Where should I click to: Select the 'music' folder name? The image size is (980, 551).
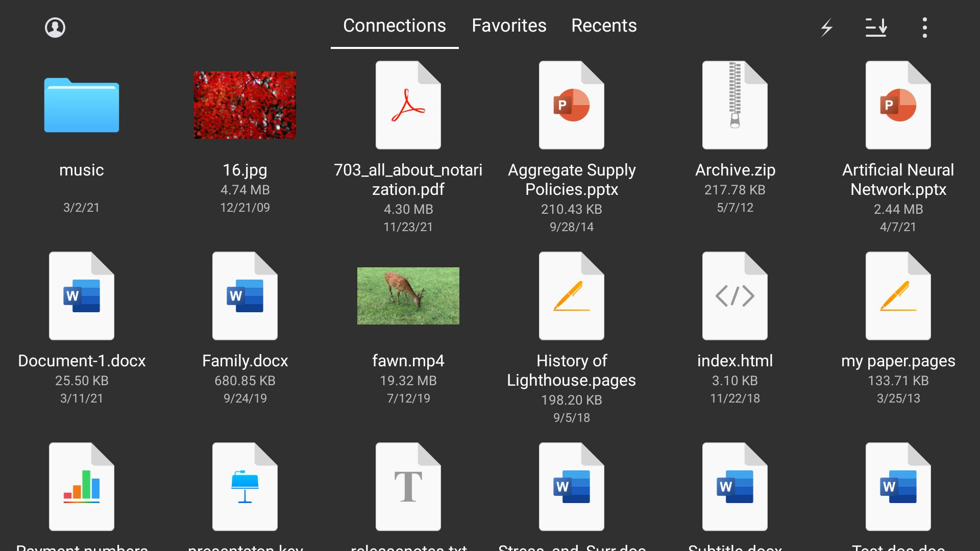[82, 170]
